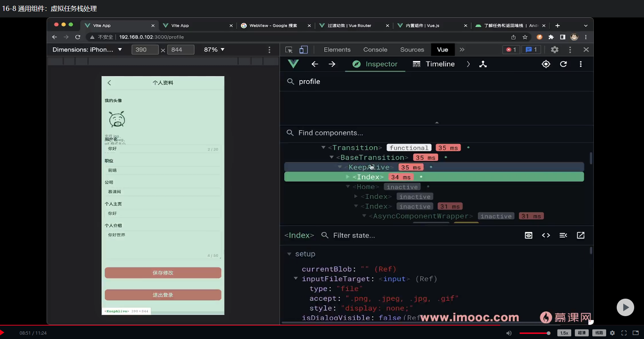The height and width of the screenshot is (339, 644).
Task: Click the scroll to component icon
Action: point(529,235)
